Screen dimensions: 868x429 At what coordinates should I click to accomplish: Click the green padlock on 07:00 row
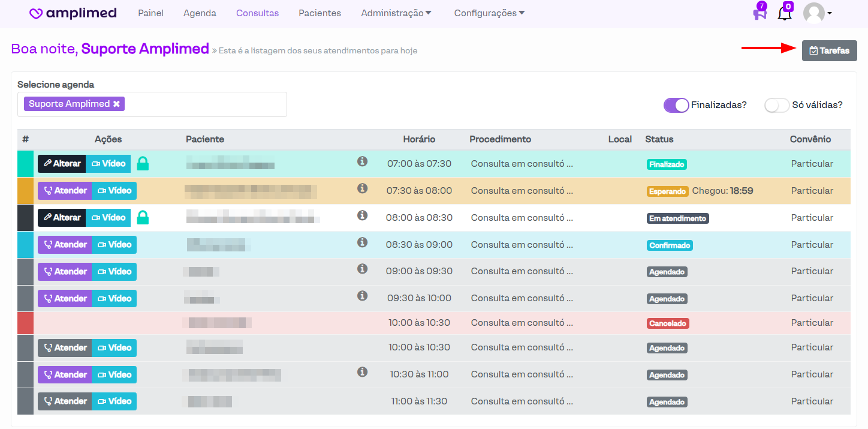[x=143, y=164]
